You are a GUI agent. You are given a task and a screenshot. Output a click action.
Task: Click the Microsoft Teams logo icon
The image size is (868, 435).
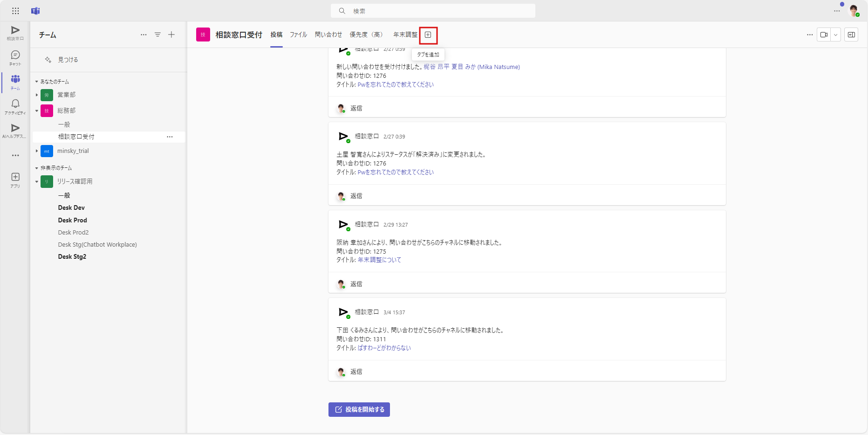pyautogui.click(x=35, y=11)
